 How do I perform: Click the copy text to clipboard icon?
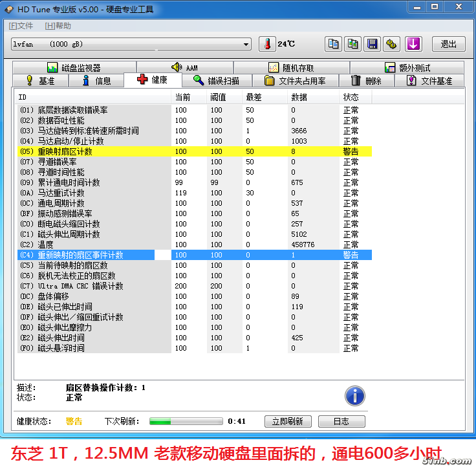coord(333,44)
